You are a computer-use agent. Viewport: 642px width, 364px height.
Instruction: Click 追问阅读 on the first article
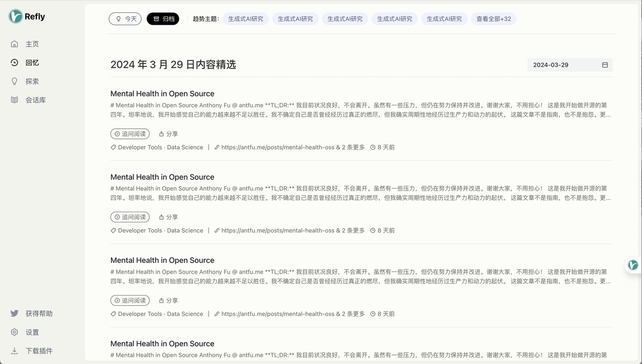click(x=130, y=134)
